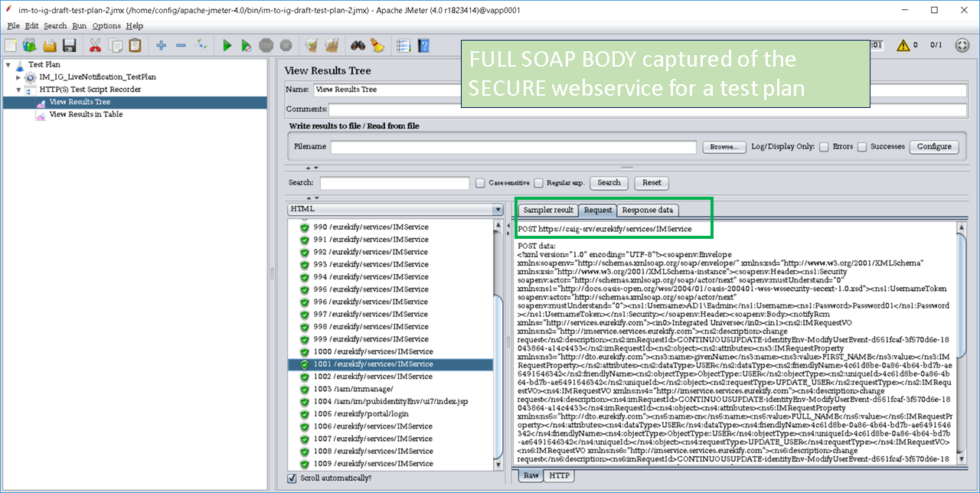The image size is (980, 493).
Task: Open the Options menu
Action: tap(106, 26)
